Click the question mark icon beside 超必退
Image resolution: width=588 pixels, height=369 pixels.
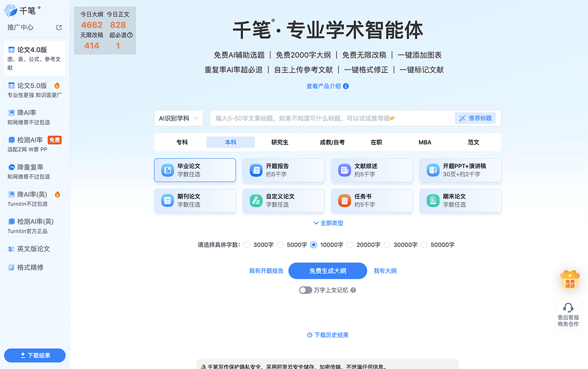[x=130, y=35]
